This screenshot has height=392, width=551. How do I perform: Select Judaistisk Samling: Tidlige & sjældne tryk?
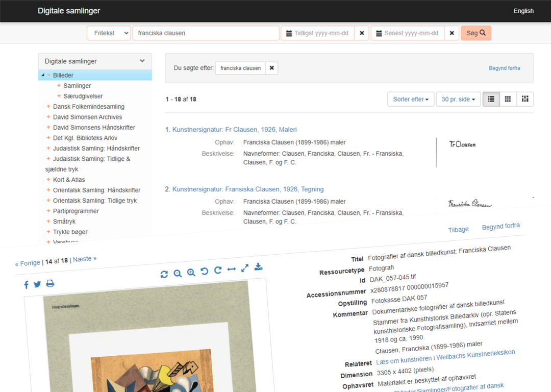coord(88,164)
